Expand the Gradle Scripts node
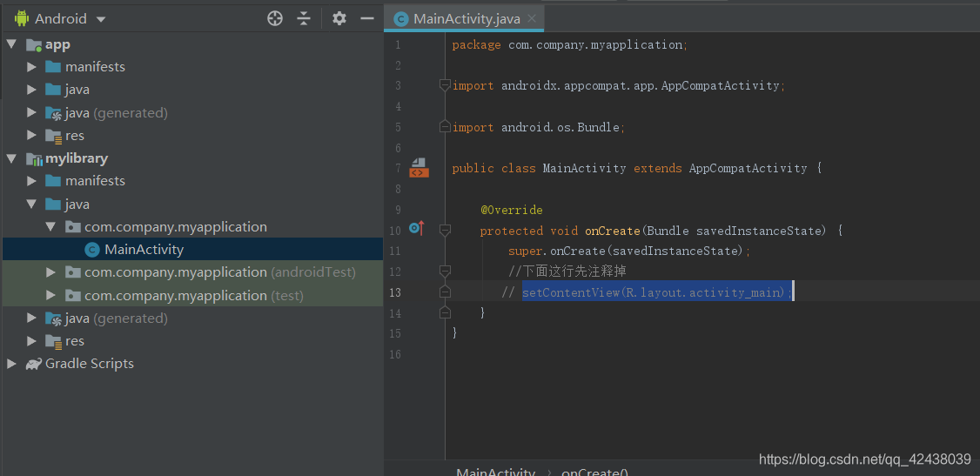 click(x=12, y=364)
